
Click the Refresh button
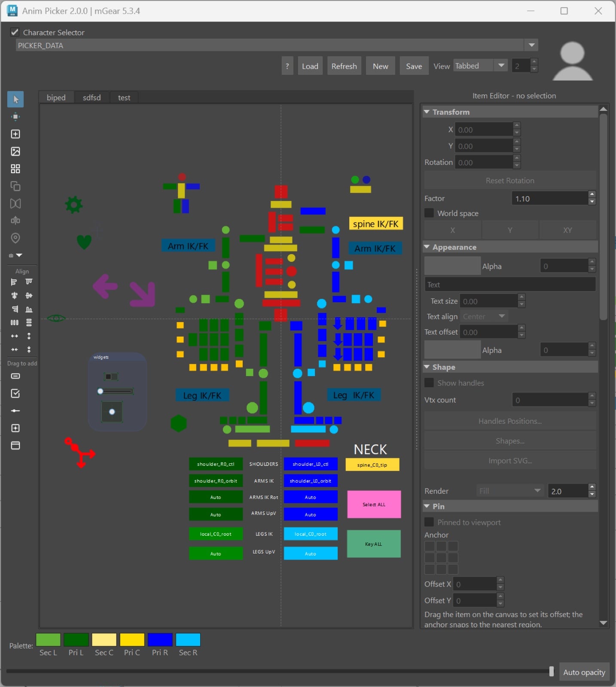[344, 66]
